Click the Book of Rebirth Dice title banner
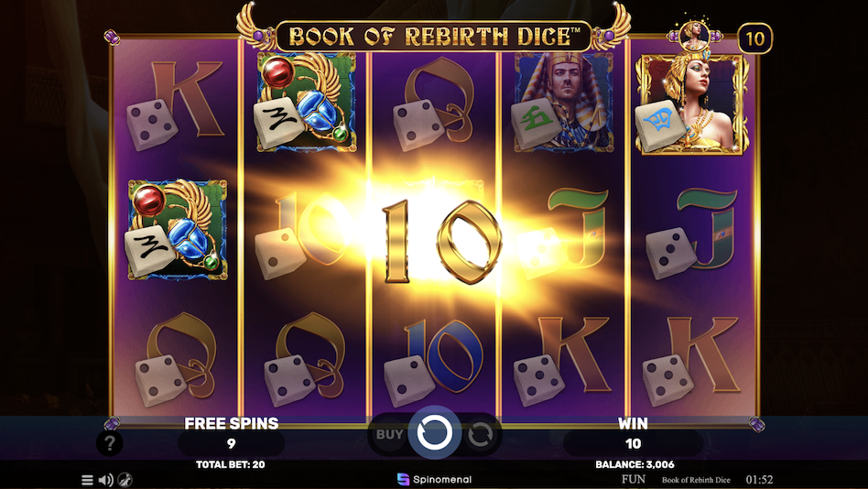This screenshot has height=489, width=868. [434, 37]
